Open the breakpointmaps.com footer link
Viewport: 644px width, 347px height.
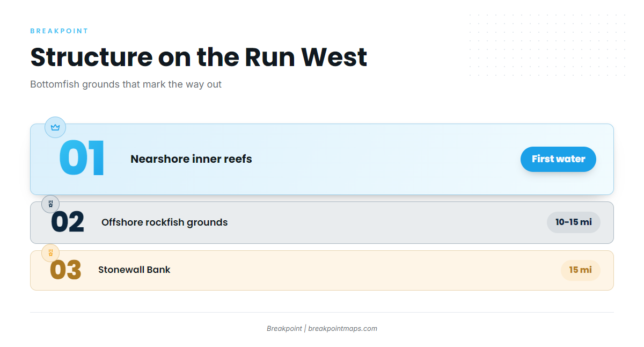(x=343, y=329)
